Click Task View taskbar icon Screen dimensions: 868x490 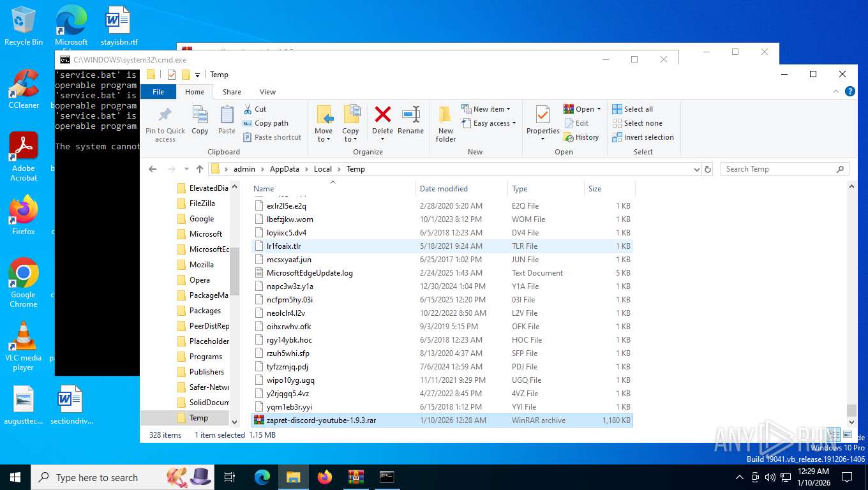coord(230,477)
